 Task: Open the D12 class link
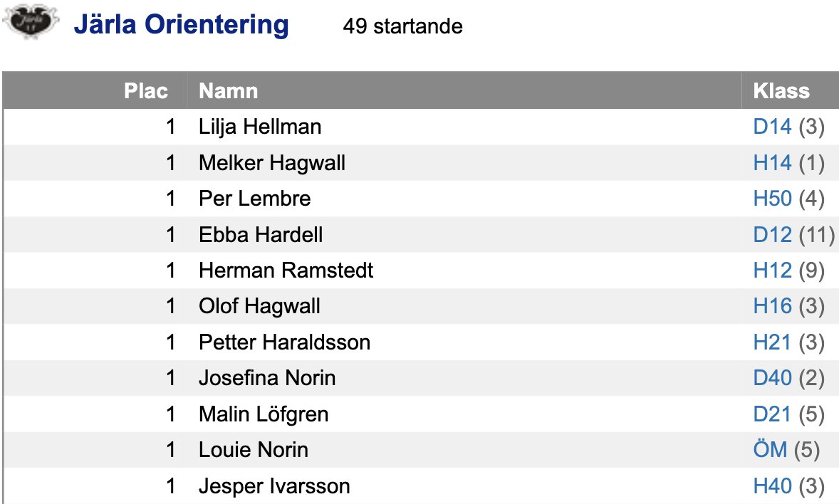point(772,234)
